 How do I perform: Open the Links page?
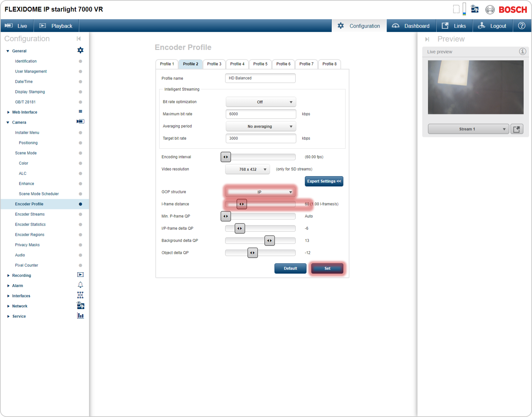[x=454, y=26]
